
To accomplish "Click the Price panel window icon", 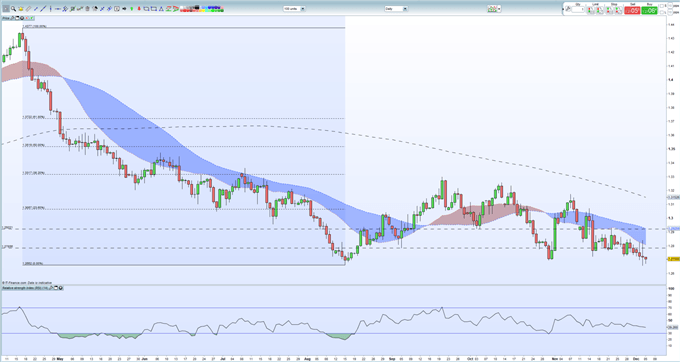I will (x=17, y=18).
